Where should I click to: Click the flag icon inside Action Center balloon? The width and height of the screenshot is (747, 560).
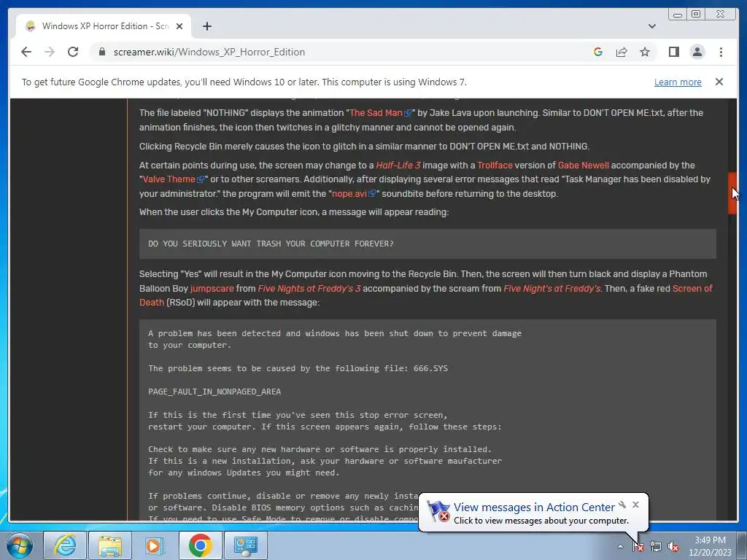[x=438, y=511]
